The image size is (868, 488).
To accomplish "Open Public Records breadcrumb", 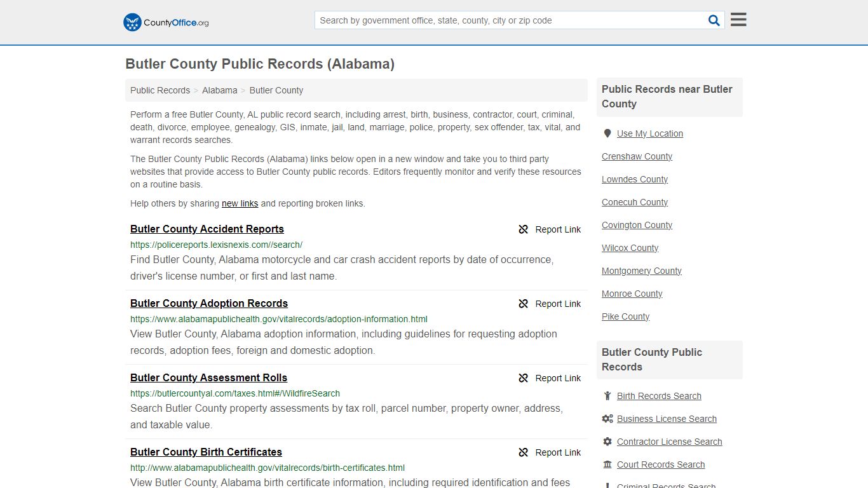I will click(160, 90).
